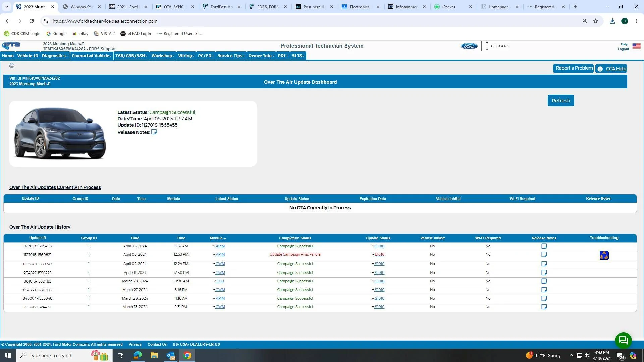The width and height of the screenshot is (644, 362).
Task: Switch to the iPacket browser tab
Action: (x=453, y=7)
